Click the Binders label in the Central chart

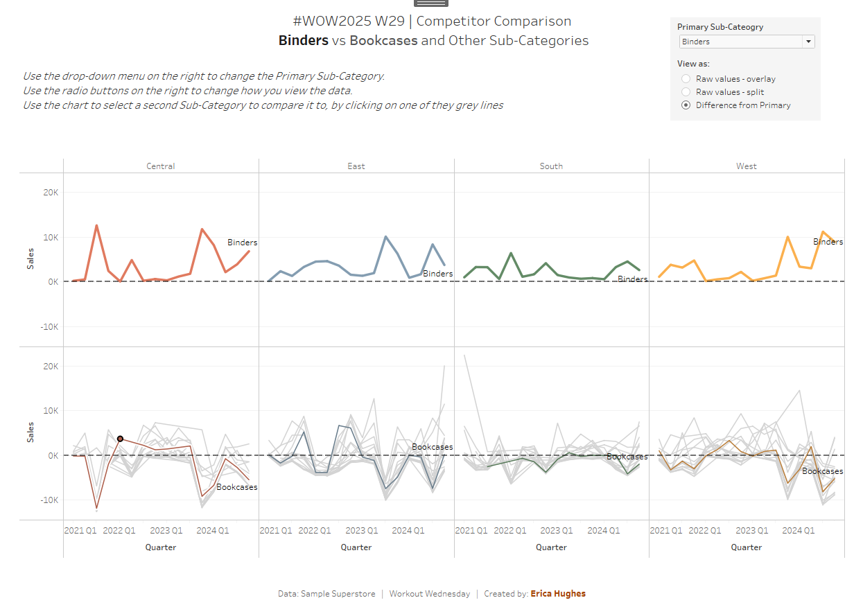[242, 243]
